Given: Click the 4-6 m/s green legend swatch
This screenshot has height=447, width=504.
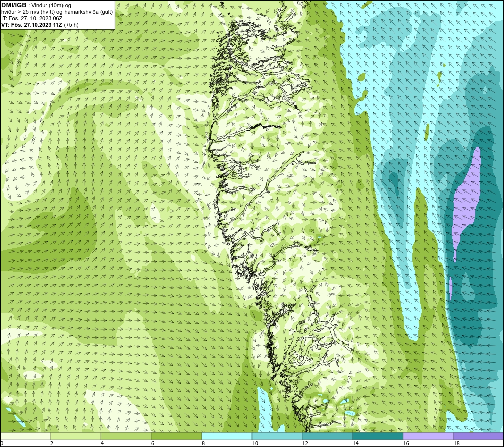Looking at the screenshot, I should tap(126, 436).
